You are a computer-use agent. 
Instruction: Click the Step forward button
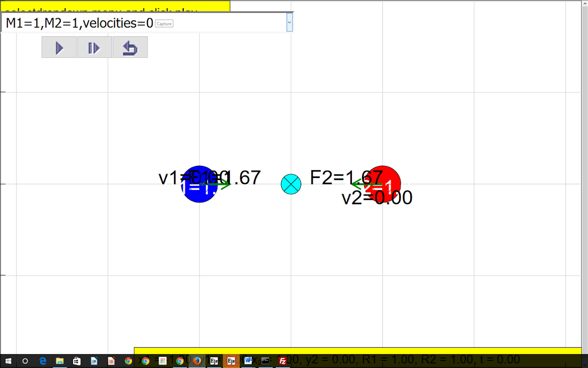[94, 47]
